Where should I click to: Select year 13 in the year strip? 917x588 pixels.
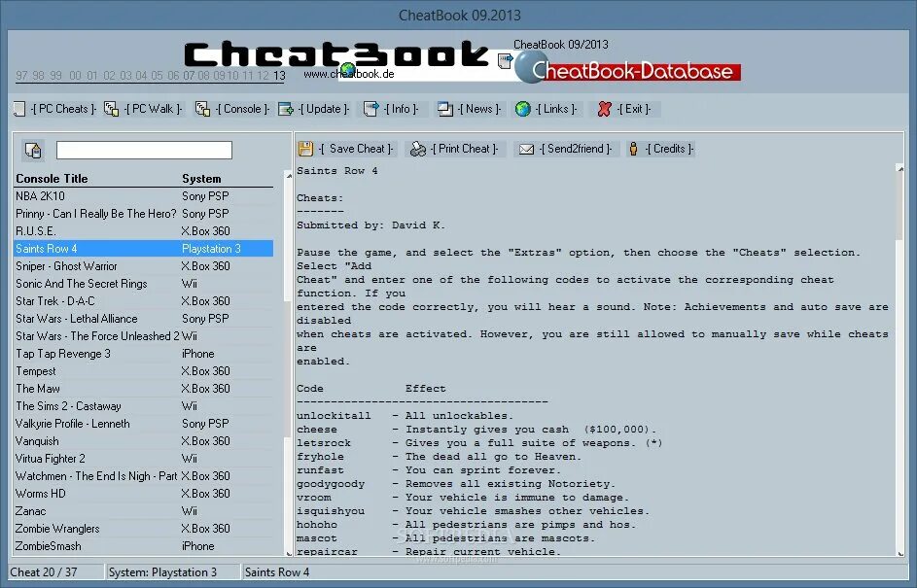point(279,76)
